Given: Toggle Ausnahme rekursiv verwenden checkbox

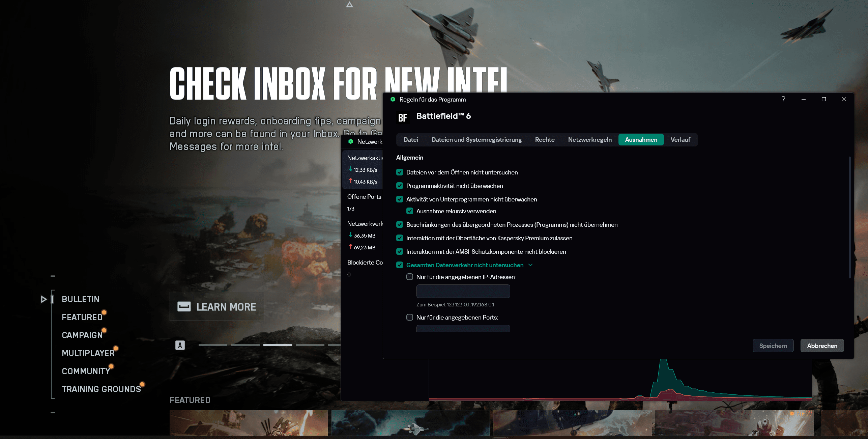Looking at the screenshot, I should tap(410, 211).
